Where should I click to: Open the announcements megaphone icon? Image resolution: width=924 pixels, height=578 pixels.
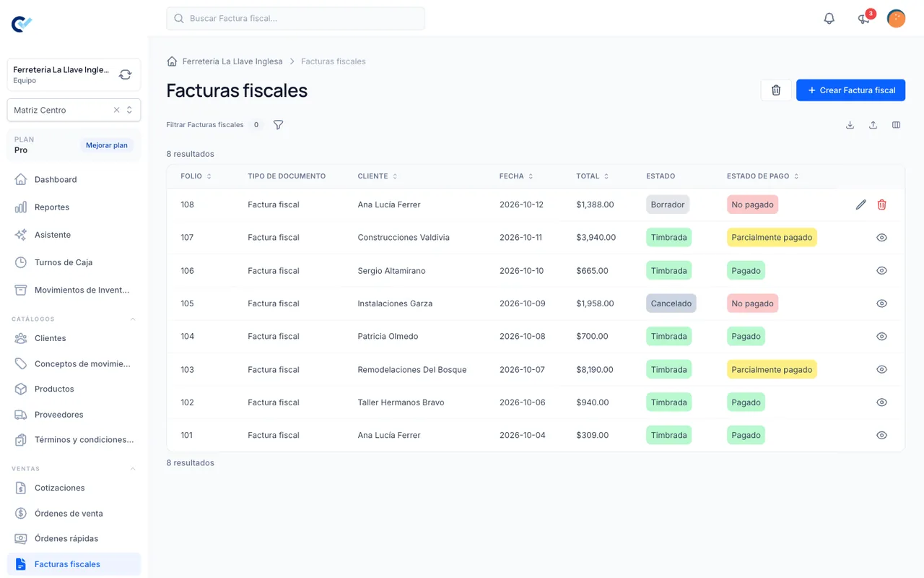[863, 19]
